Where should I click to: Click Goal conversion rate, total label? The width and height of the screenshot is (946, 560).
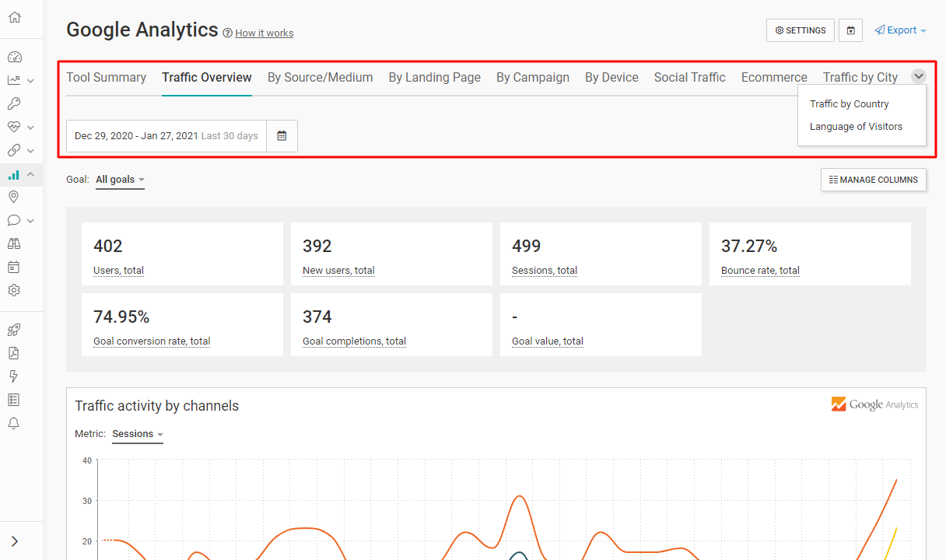coord(152,341)
